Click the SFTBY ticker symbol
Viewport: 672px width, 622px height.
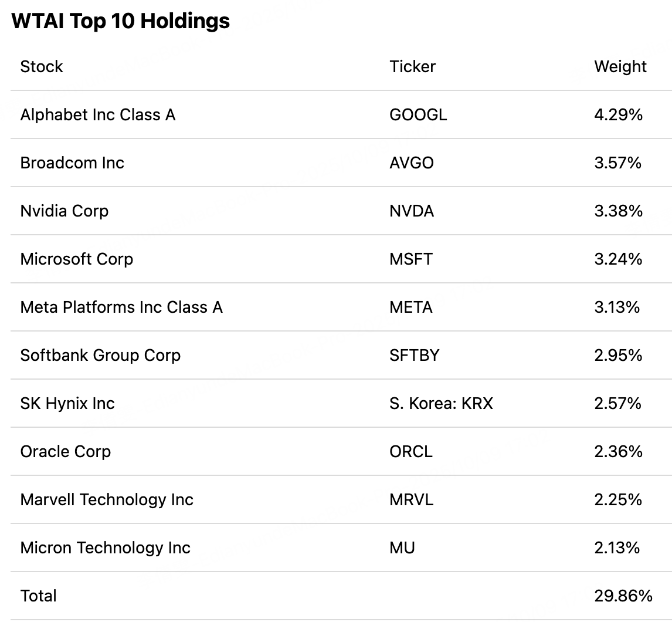[414, 355]
